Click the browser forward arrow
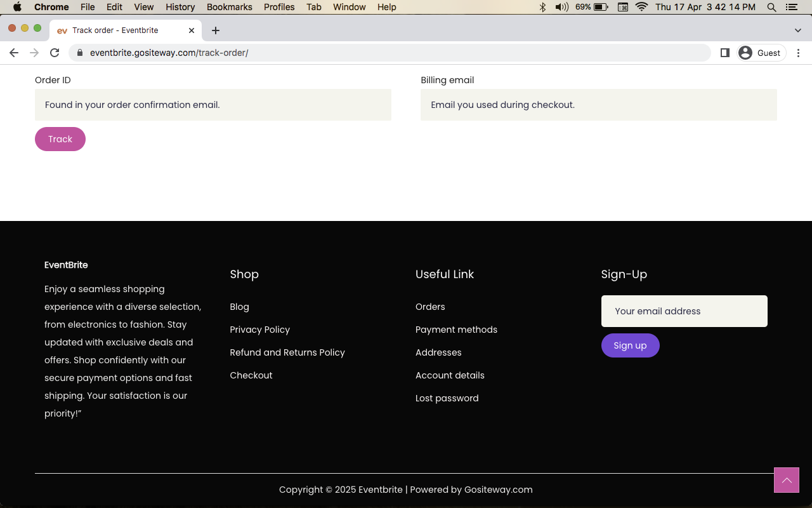 pos(34,53)
